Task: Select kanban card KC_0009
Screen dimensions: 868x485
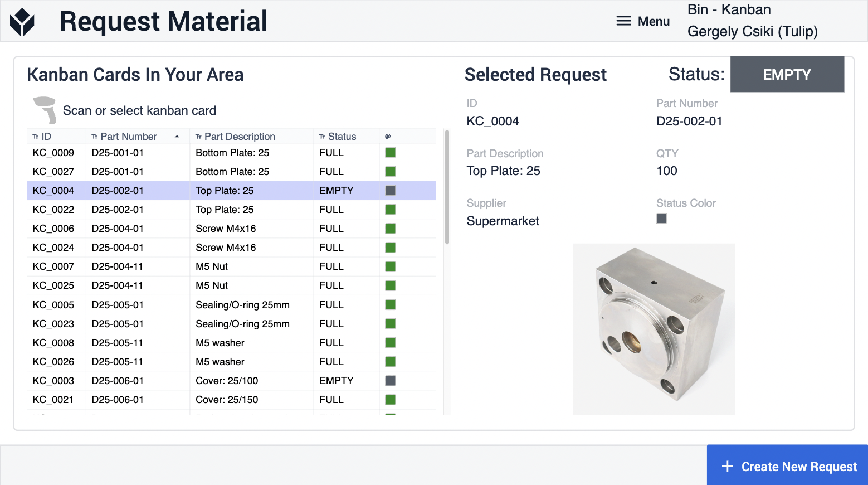Action: [x=231, y=153]
